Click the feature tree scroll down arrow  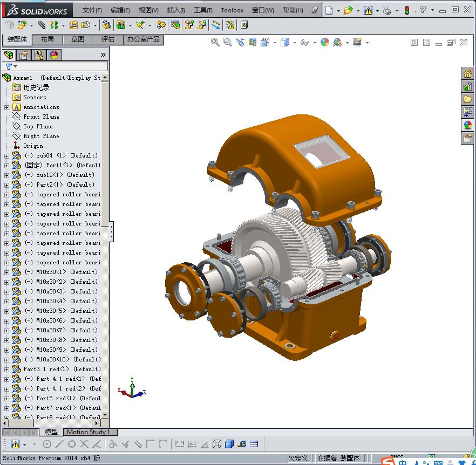pyautogui.click(x=105, y=415)
